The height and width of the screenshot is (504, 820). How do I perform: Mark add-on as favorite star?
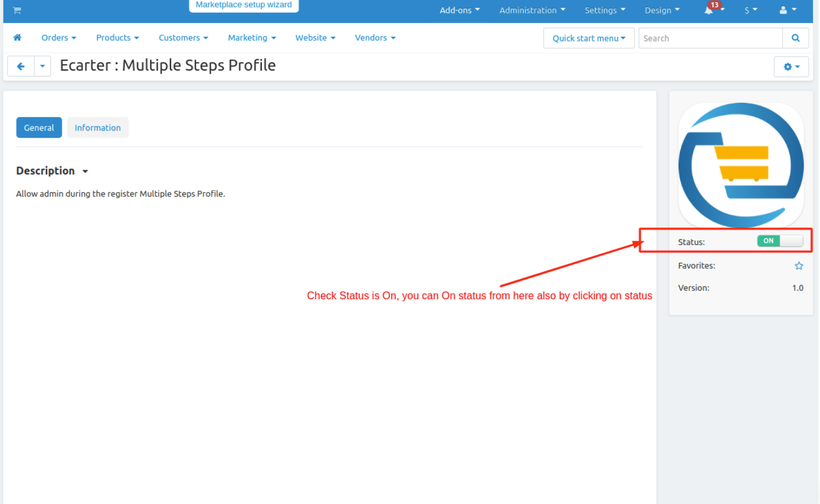[799, 266]
